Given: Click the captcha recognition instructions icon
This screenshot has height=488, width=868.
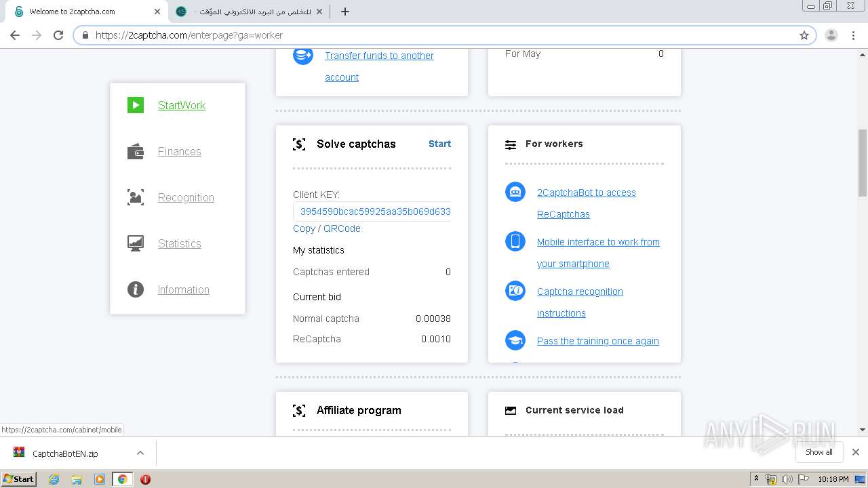Looking at the screenshot, I should coord(515,291).
